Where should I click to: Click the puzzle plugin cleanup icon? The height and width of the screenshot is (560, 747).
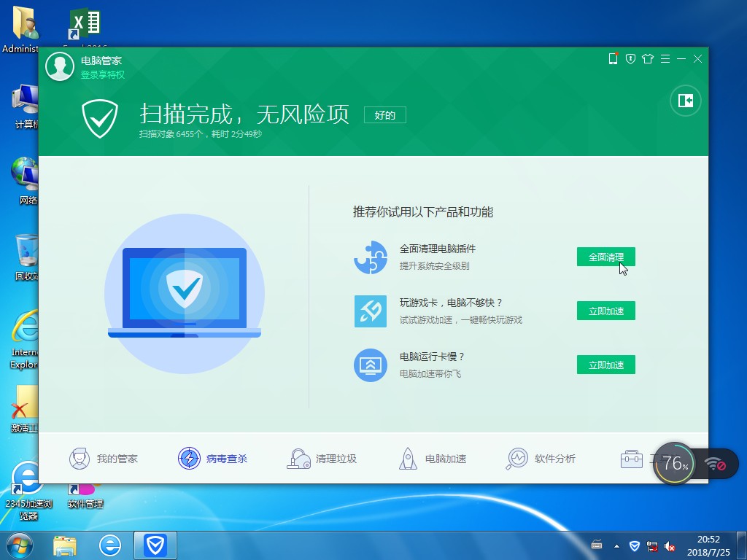(x=370, y=257)
